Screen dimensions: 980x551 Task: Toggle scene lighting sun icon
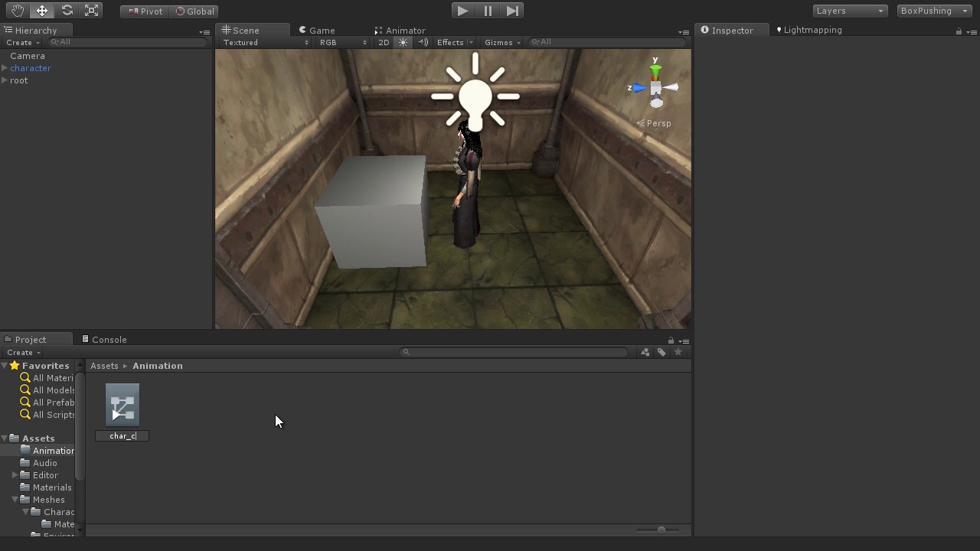(403, 42)
